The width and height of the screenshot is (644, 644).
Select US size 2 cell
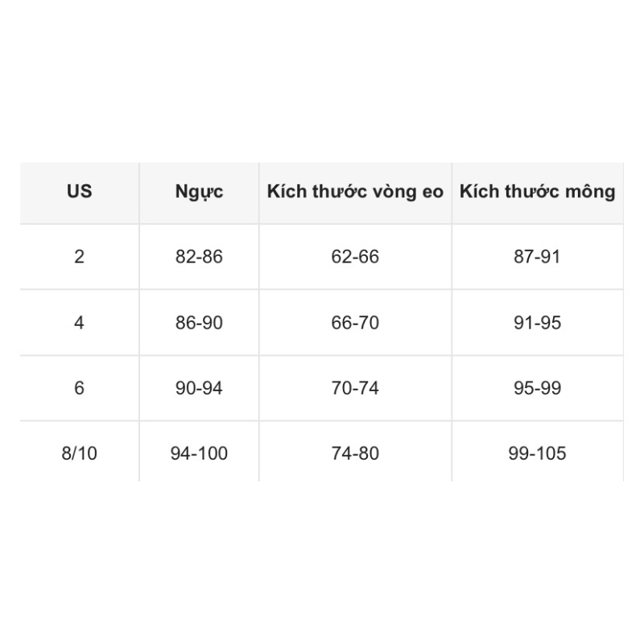tap(79, 257)
